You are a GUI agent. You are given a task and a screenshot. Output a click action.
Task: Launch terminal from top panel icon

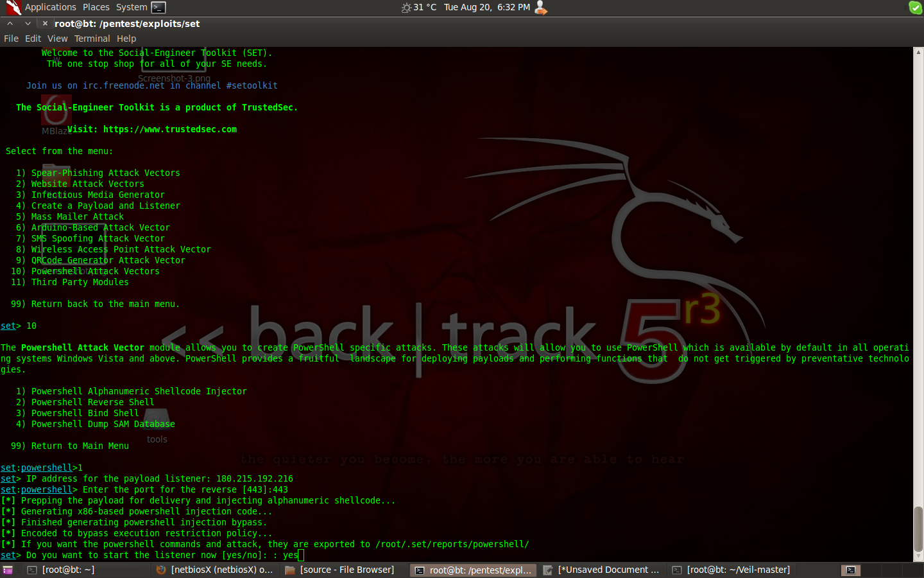(158, 8)
